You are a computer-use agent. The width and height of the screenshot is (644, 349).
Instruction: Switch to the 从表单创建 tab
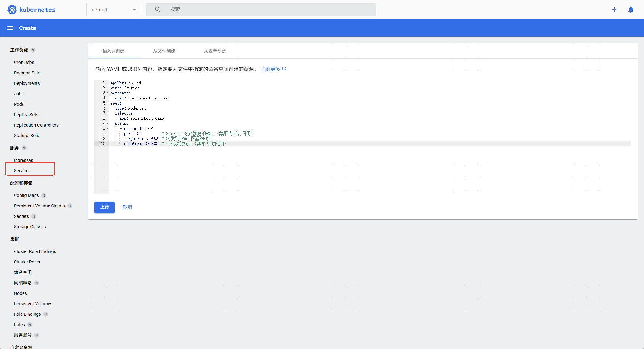click(x=215, y=51)
